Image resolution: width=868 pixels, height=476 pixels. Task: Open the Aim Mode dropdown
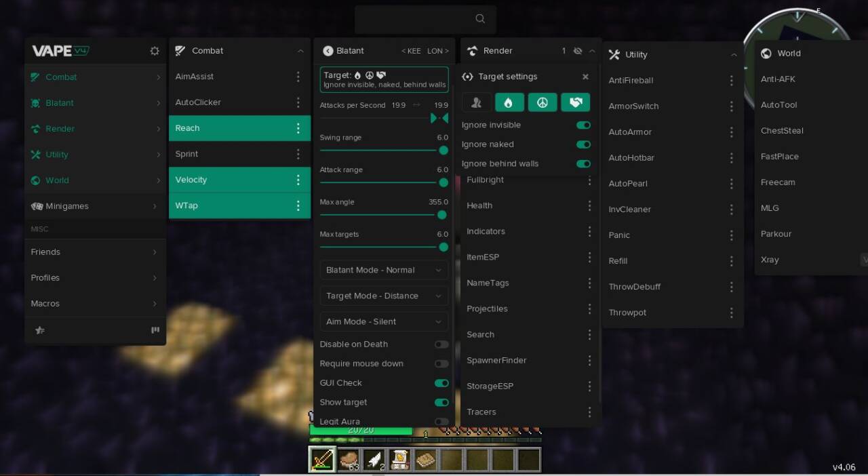[x=384, y=321]
